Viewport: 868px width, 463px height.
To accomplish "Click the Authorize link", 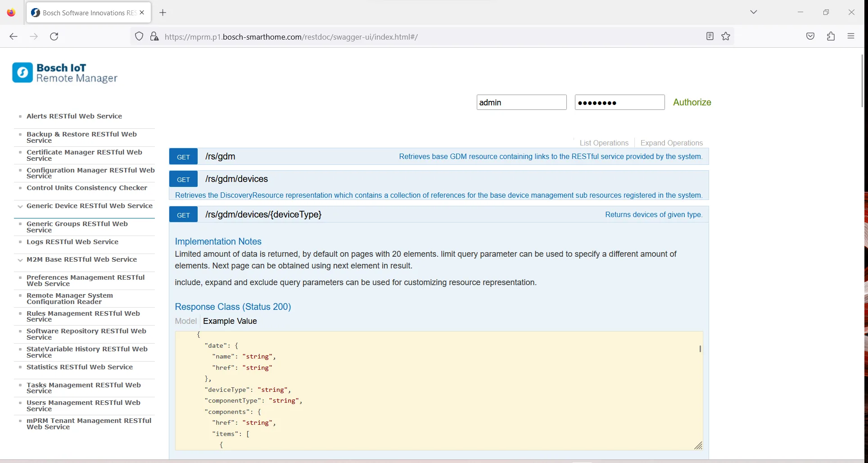I will [692, 102].
